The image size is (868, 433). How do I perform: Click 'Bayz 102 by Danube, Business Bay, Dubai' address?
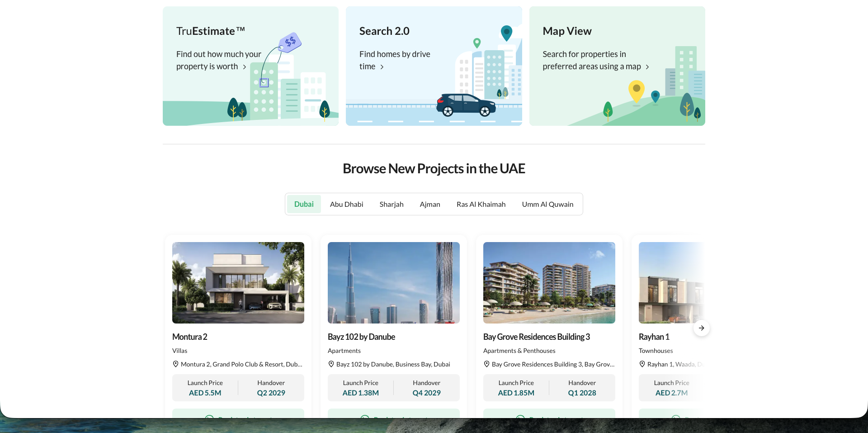pos(393,364)
